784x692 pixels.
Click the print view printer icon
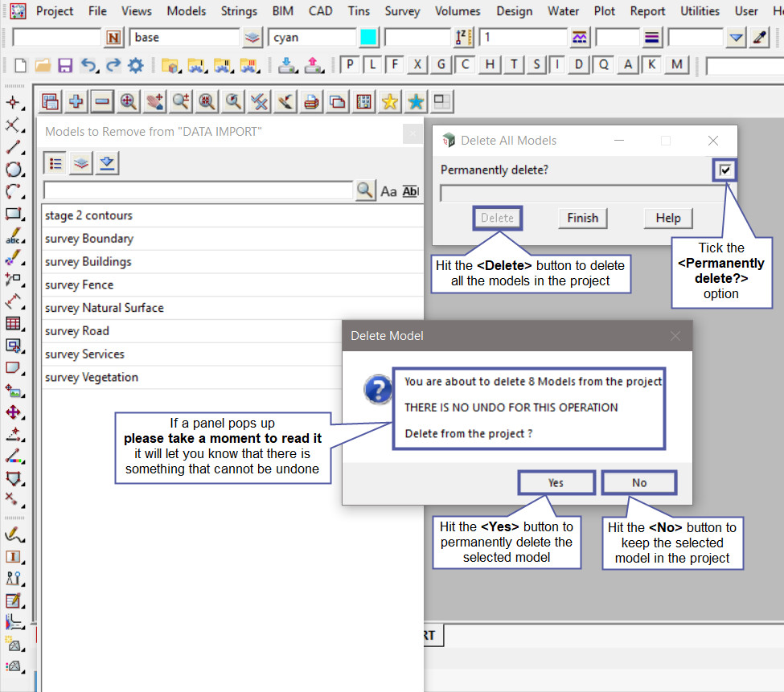coord(311,101)
